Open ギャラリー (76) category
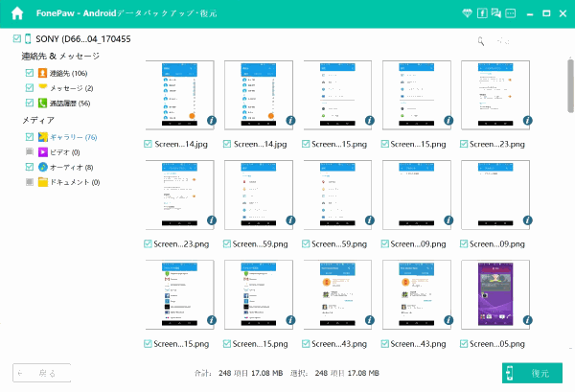575x392 pixels. 74,137
